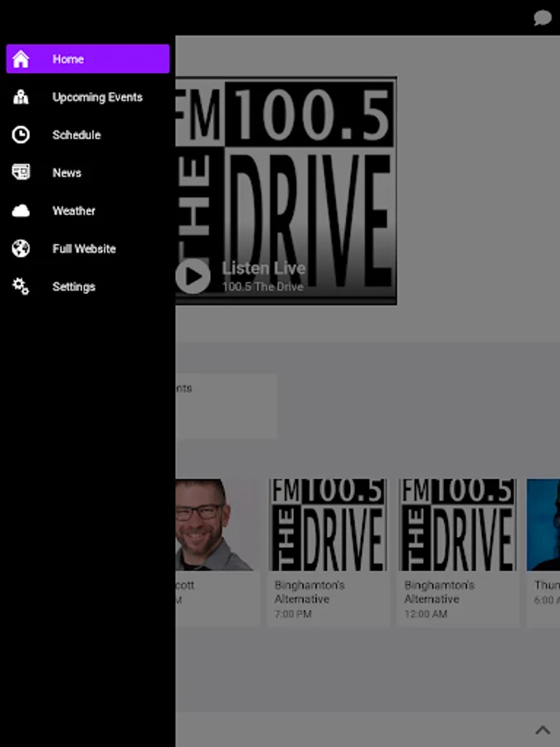Open Upcoming Events from the menu
Image resolution: width=560 pixels, height=747 pixels.
pyautogui.click(x=88, y=97)
